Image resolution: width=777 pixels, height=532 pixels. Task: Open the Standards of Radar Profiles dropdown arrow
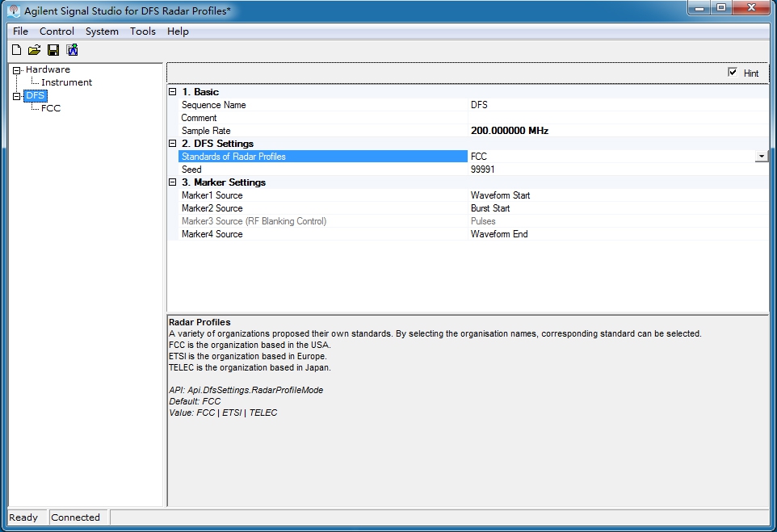tap(761, 157)
